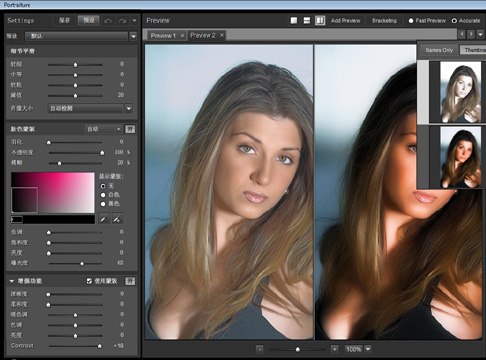
Task: Switch to the vertical side-by-side preview layout
Action: (x=320, y=21)
